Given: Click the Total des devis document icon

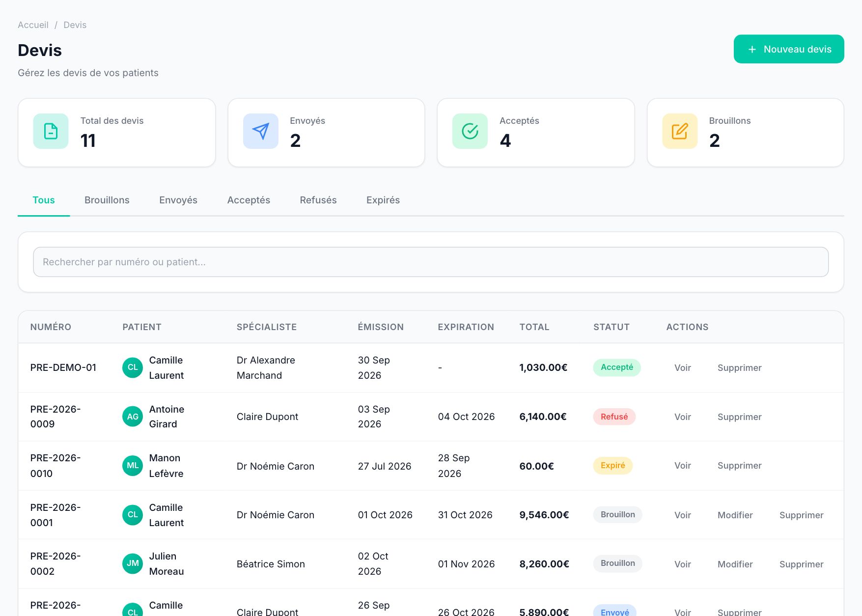Looking at the screenshot, I should tap(51, 131).
